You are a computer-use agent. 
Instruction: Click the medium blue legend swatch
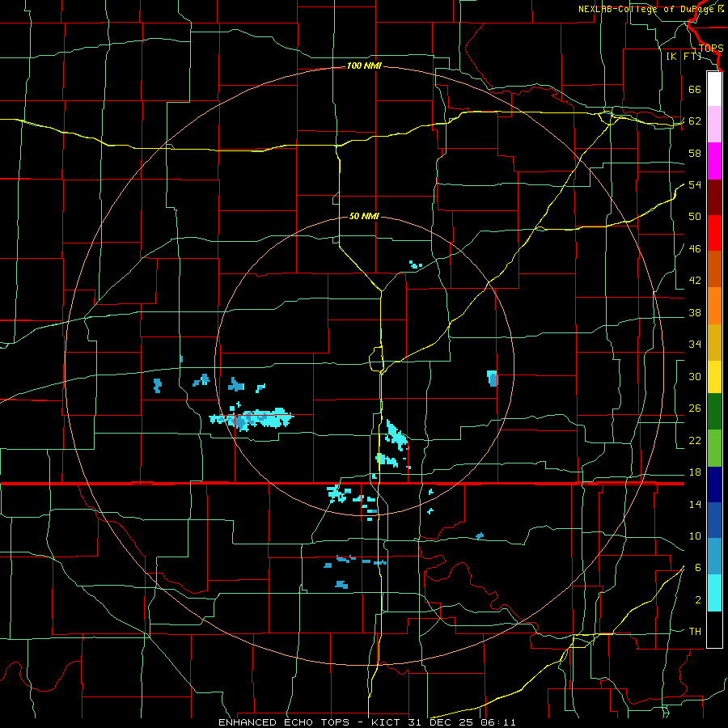[x=714, y=520]
